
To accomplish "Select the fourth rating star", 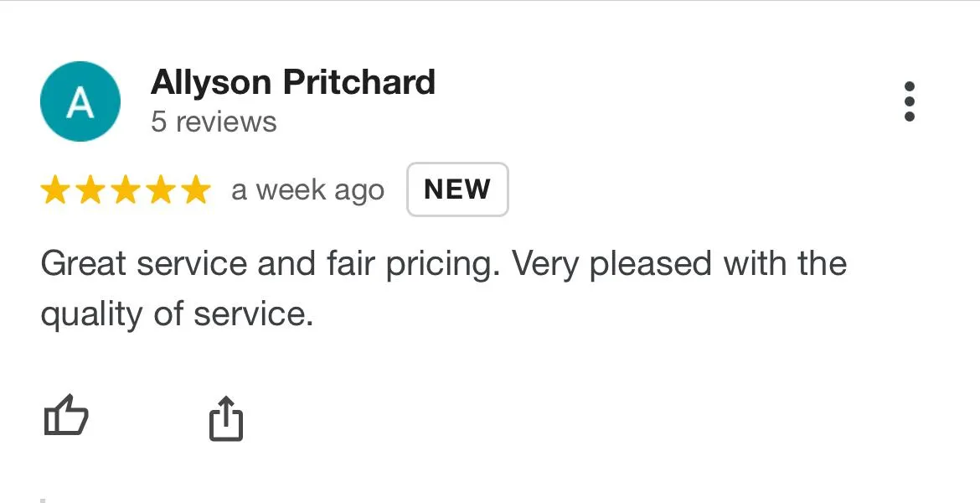I will point(161,190).
